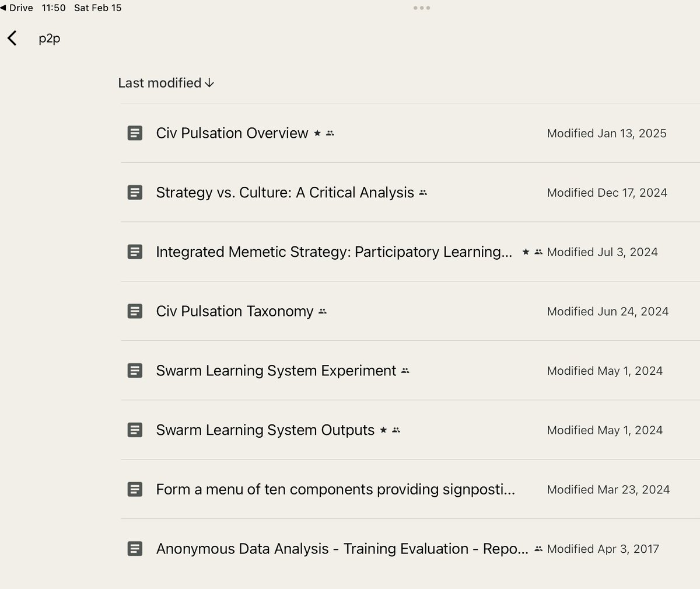700x589 pixels.
Task: Click the doc icon for Civ Pulsation Taxonomy
Action: click(135, 311)
